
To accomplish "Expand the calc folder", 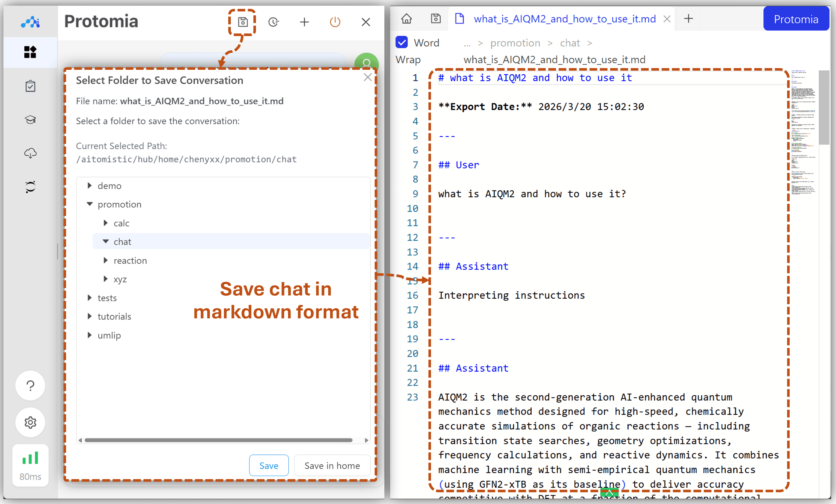I will pos(106,223).
